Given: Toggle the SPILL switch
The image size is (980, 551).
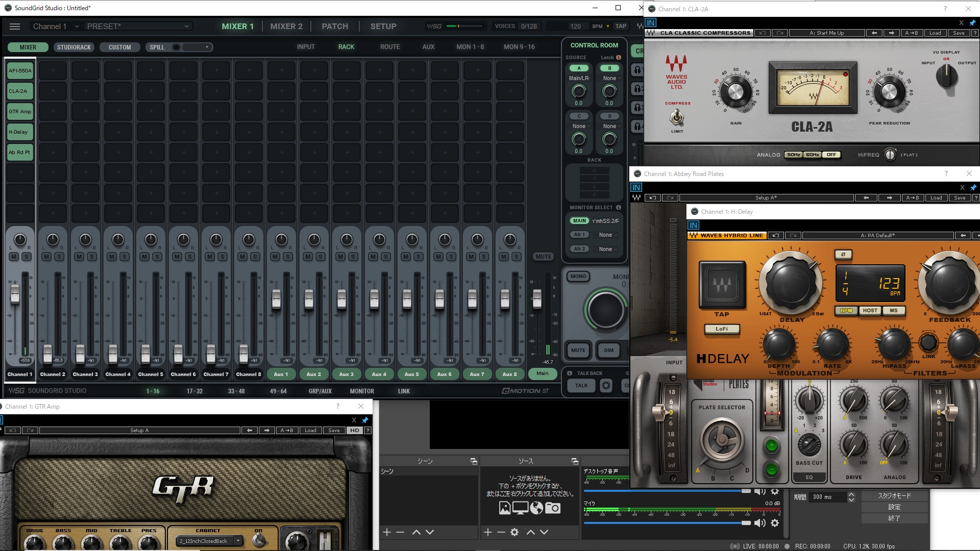Looking at the screenshot, I should tap(177, 47).
